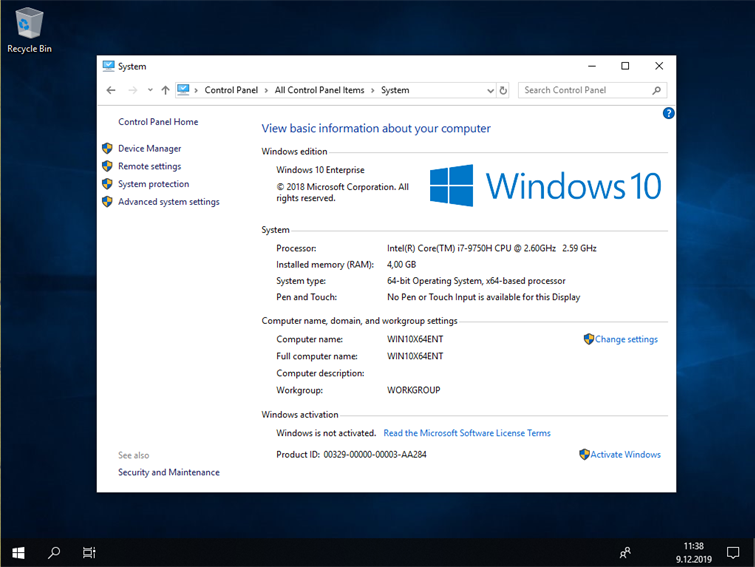Click shield icon beside System protection
This screenshot has width=755, height=567.
[x=107, y=184]
